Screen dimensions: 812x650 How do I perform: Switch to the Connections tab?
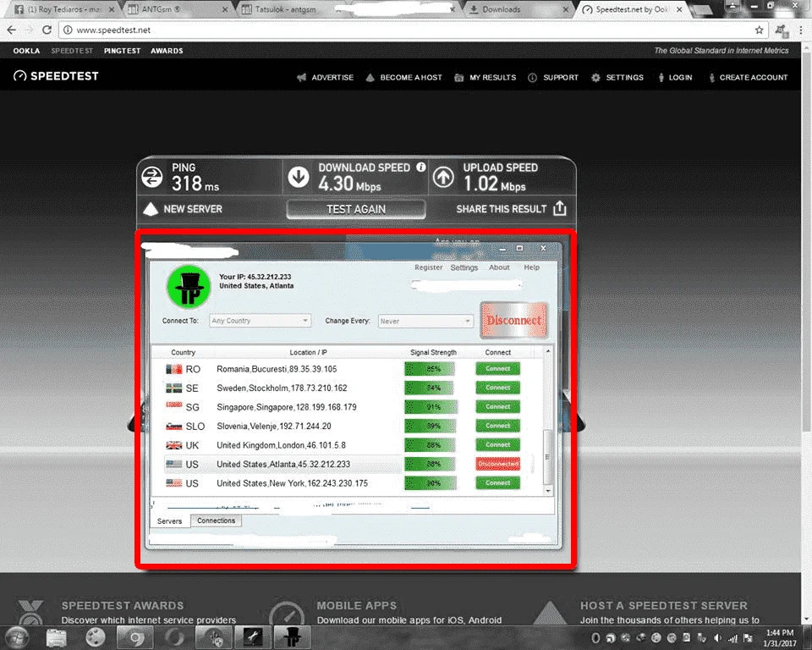216,521
